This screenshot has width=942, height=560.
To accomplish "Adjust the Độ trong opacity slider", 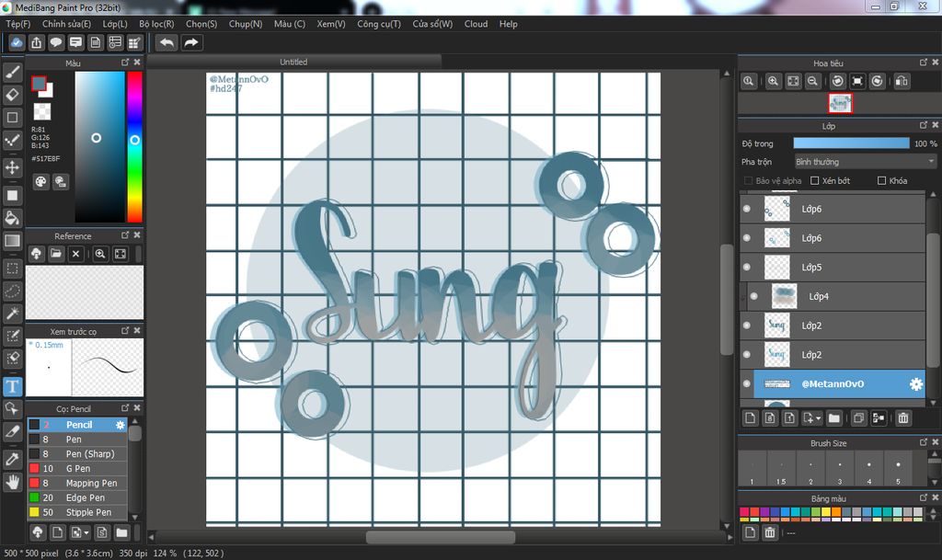I will click(851, 143).
